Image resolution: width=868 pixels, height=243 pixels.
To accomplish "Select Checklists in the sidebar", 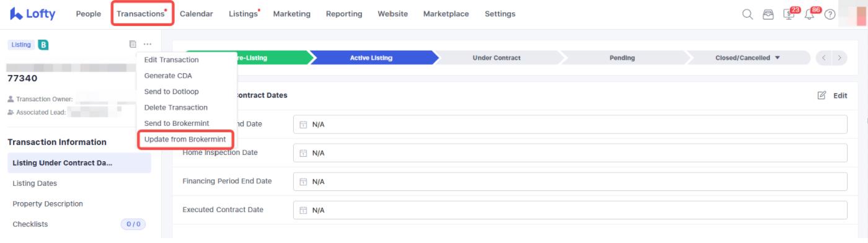I will pos(30,224).
